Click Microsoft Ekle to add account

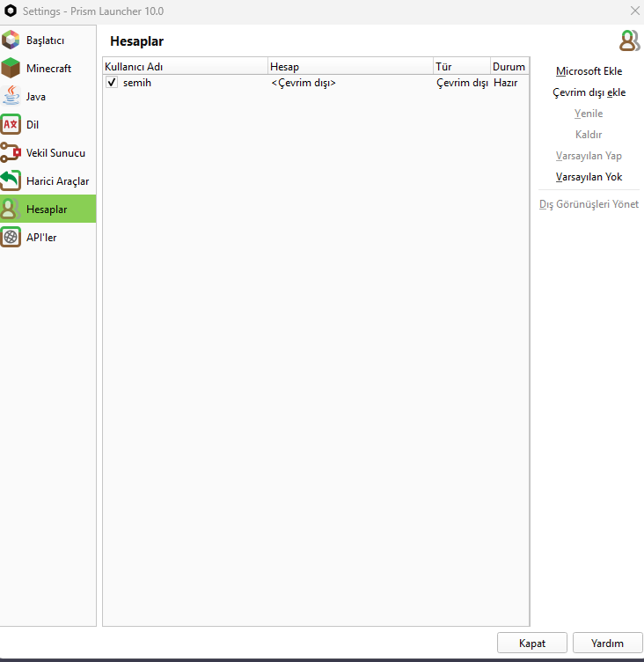pyautogui.click(x=589, y=71)
